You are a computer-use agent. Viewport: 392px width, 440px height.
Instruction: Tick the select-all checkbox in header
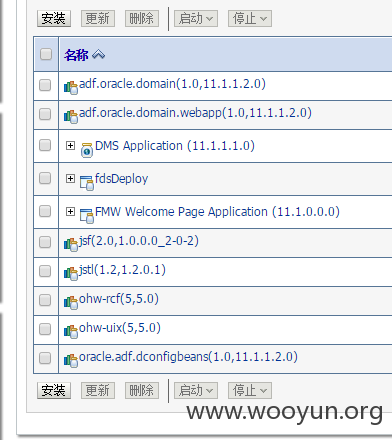pos(46,54)
